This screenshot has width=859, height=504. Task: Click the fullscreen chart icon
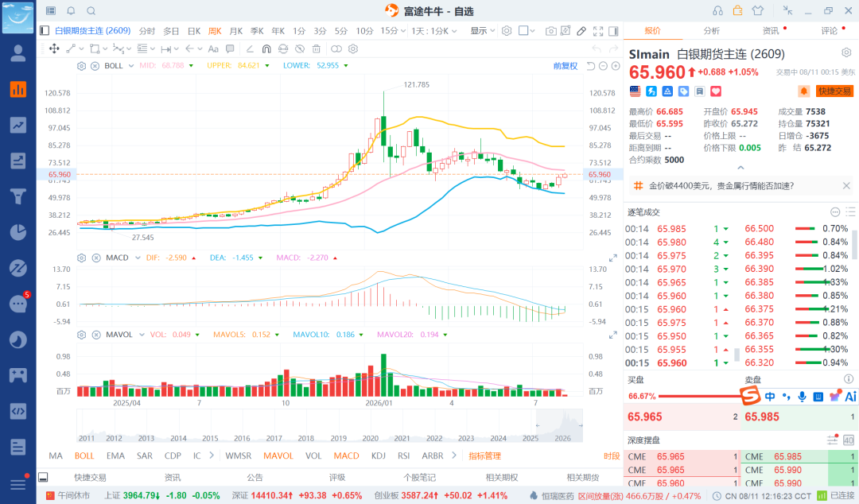pyautogui.click(x=598, y=31)
